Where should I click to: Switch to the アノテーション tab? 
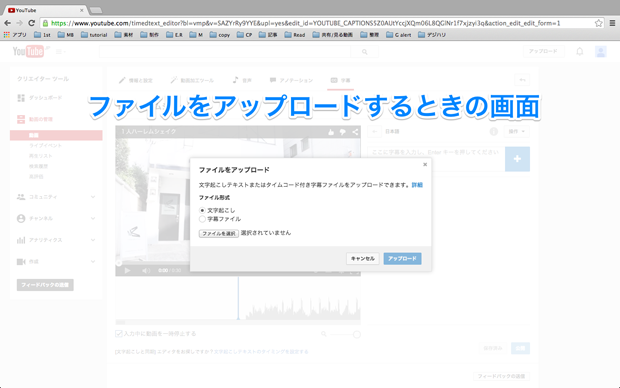pos(291,80)
